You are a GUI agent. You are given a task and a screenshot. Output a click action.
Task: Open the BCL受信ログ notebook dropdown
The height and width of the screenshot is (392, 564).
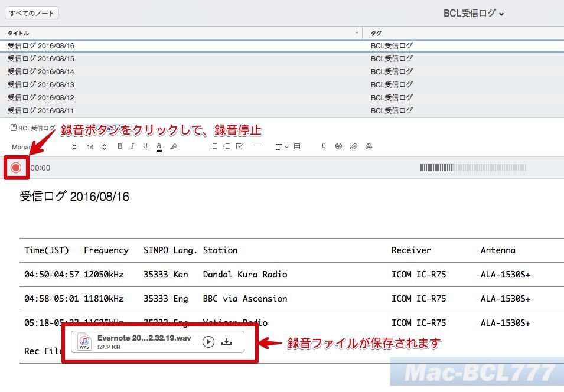tap(472, 12)
